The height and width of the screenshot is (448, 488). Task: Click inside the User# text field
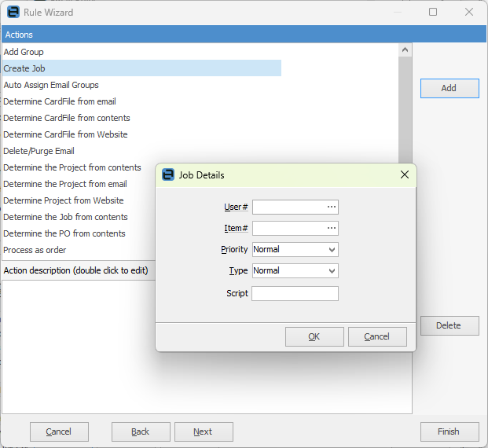(288, 207)
